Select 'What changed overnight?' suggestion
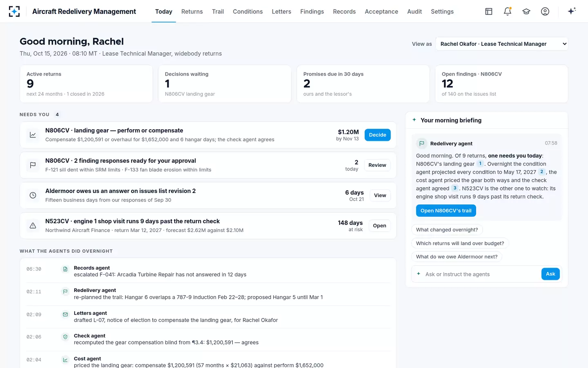 click(447, 230)
